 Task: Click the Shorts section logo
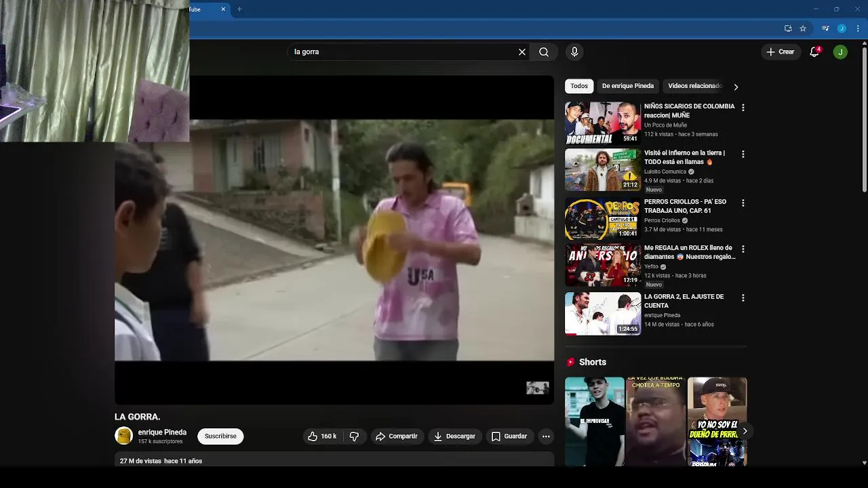tap(570, 362)
